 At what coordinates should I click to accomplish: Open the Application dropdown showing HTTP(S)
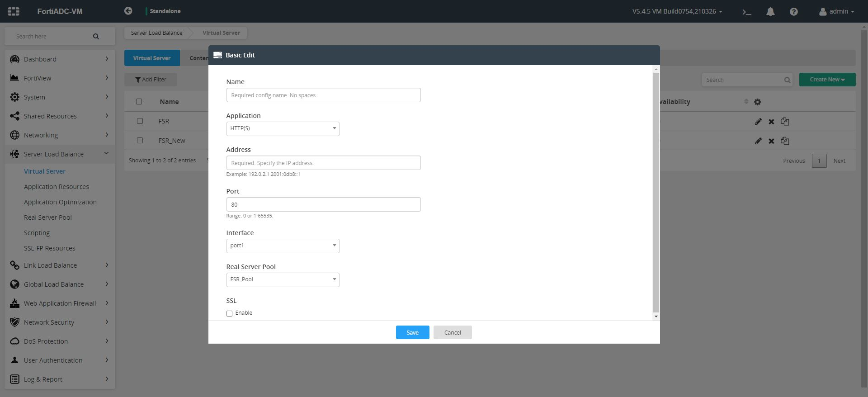pos(283,128)
